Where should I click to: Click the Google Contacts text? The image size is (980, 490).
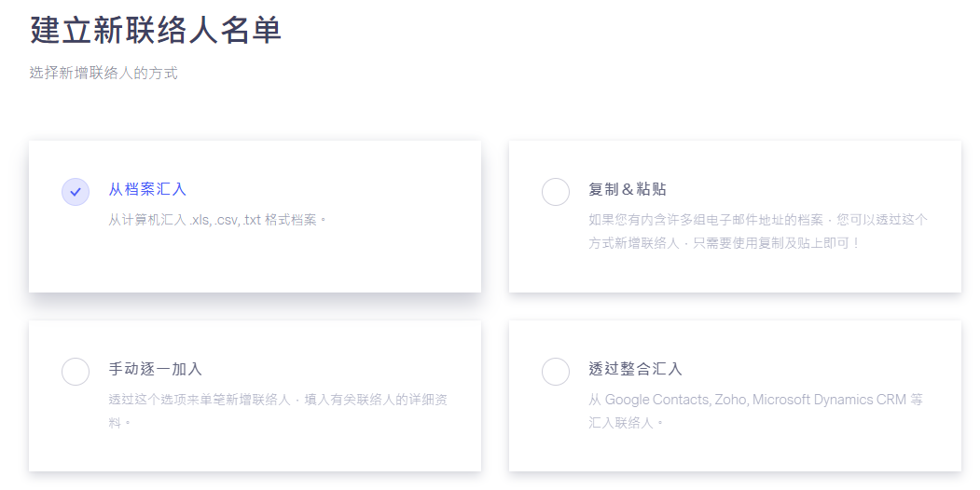657,400
